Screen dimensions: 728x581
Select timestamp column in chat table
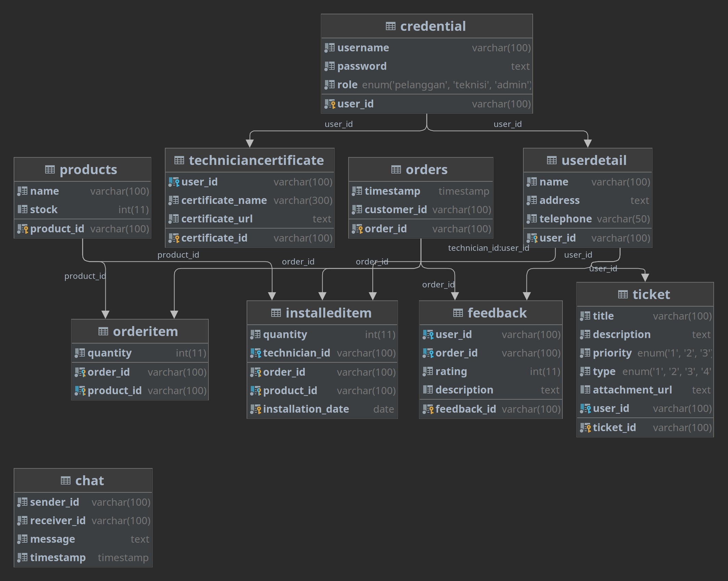(83, 558)
